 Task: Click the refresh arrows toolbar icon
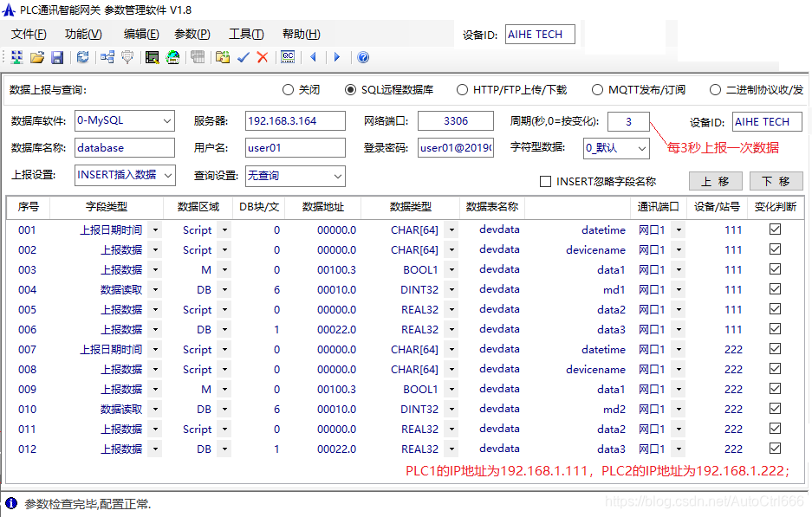tap(83, 57)
